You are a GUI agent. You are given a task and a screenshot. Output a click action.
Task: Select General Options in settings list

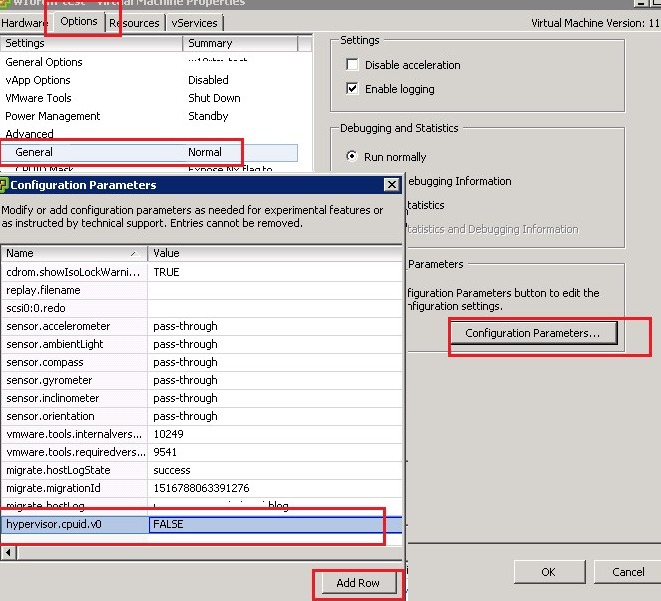[44, 62]
